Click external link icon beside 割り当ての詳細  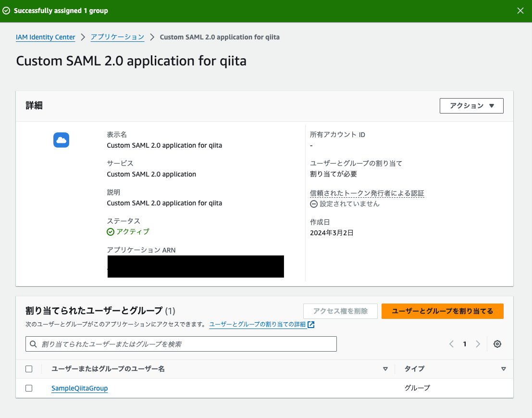pyautogui.click(x=311, y=325)
